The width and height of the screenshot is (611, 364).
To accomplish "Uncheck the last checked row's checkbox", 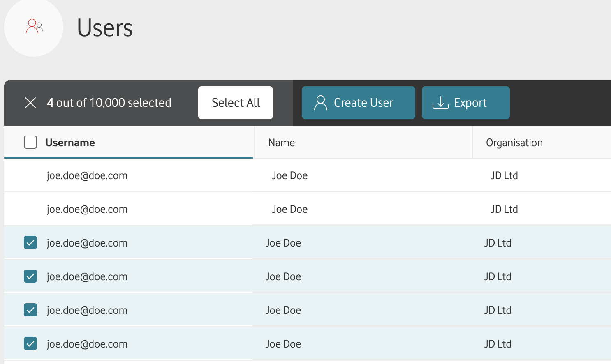I will pyautogui.click(x=30, y=344).
